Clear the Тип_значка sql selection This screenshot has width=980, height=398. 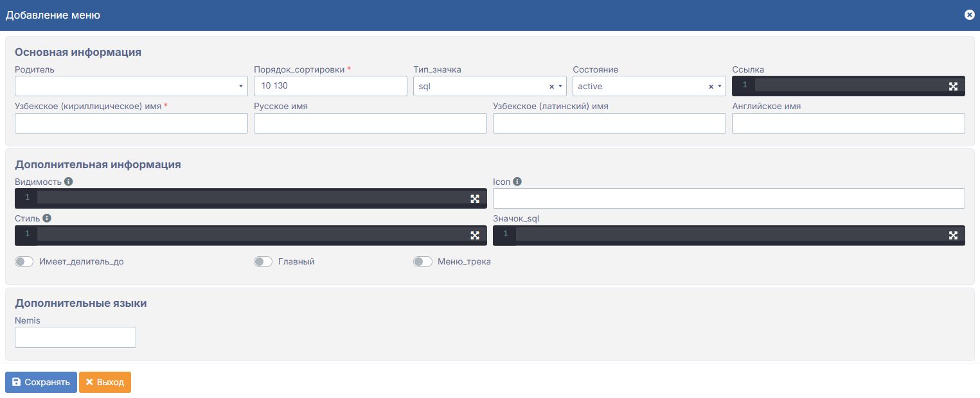(551, 87)
